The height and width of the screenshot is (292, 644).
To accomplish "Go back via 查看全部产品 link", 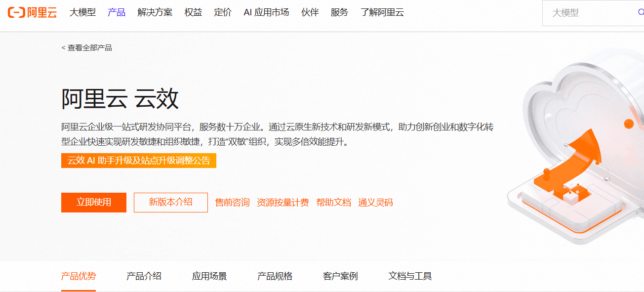I will (87, 48).
